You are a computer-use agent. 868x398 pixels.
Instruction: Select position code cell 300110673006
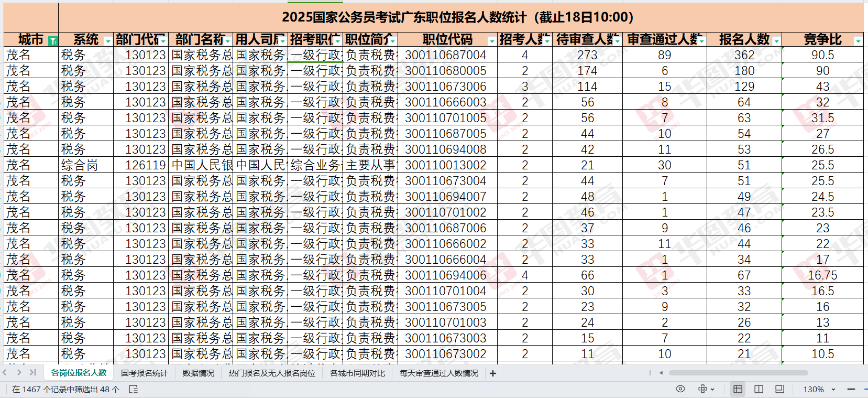pos(447,87)
